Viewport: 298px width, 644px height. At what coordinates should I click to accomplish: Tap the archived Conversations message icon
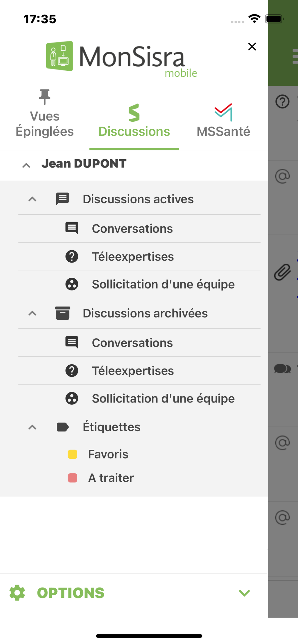72,343
